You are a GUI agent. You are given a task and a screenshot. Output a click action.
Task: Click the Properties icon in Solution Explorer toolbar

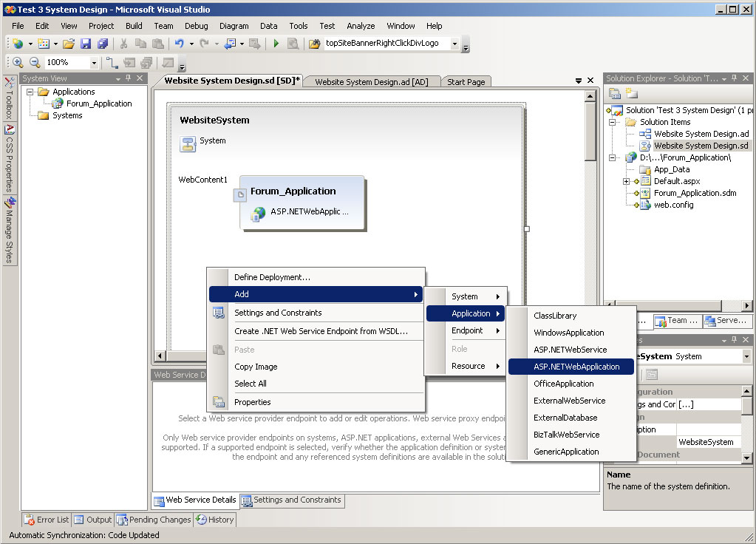click(x=615, y=93)
